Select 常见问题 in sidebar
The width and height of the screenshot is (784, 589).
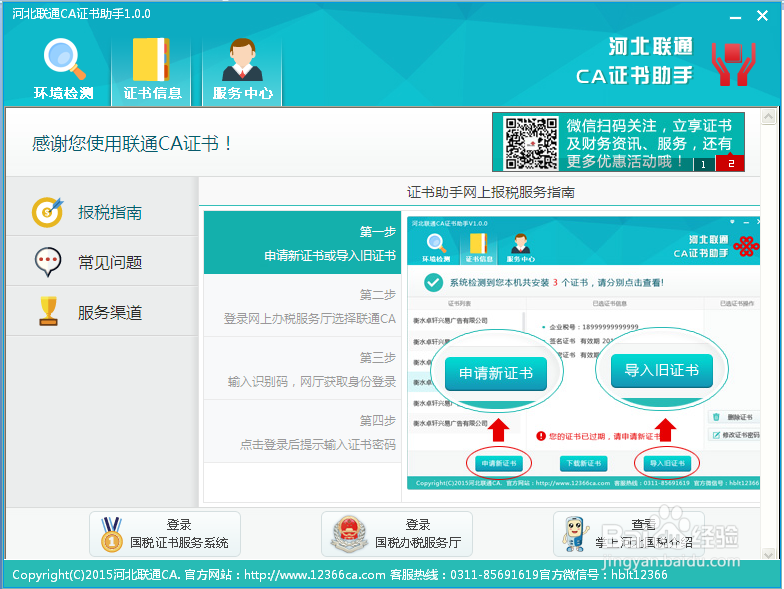click(x=102, y=262)
